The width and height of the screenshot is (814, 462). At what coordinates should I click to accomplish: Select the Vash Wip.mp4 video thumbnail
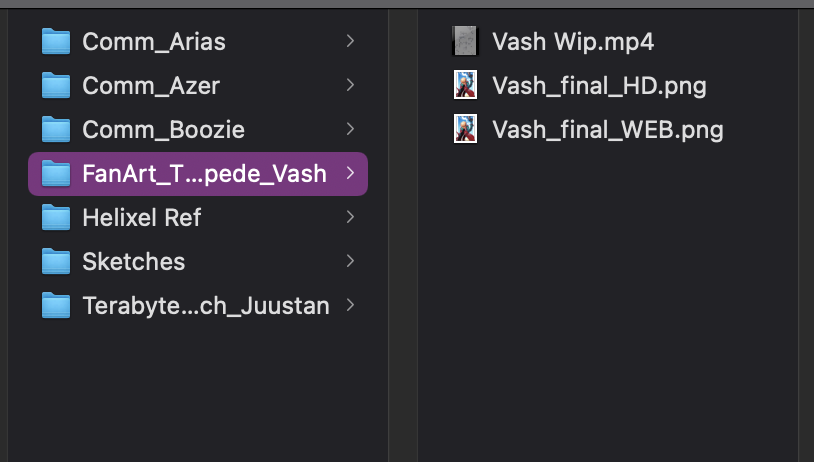[465, 42]
